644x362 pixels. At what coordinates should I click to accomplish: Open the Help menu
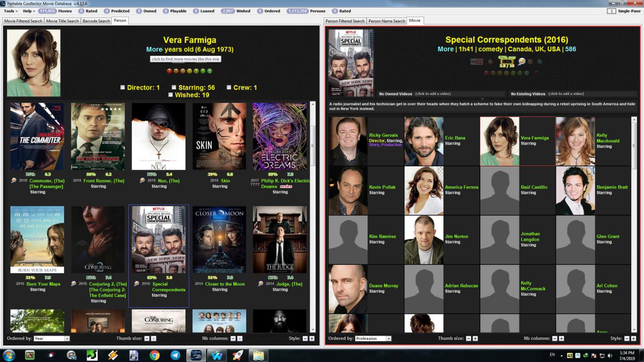(29, 11)
